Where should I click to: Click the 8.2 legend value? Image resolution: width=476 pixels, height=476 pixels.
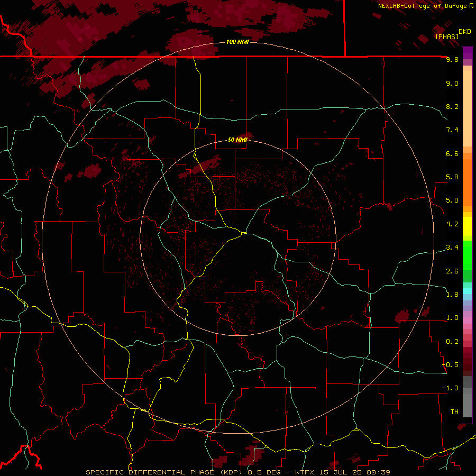tap(452, 106)
